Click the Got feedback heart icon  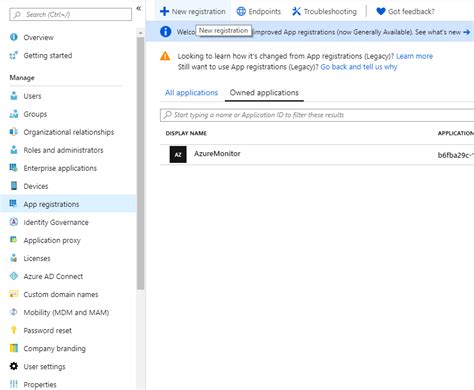[x=381, y=11]
